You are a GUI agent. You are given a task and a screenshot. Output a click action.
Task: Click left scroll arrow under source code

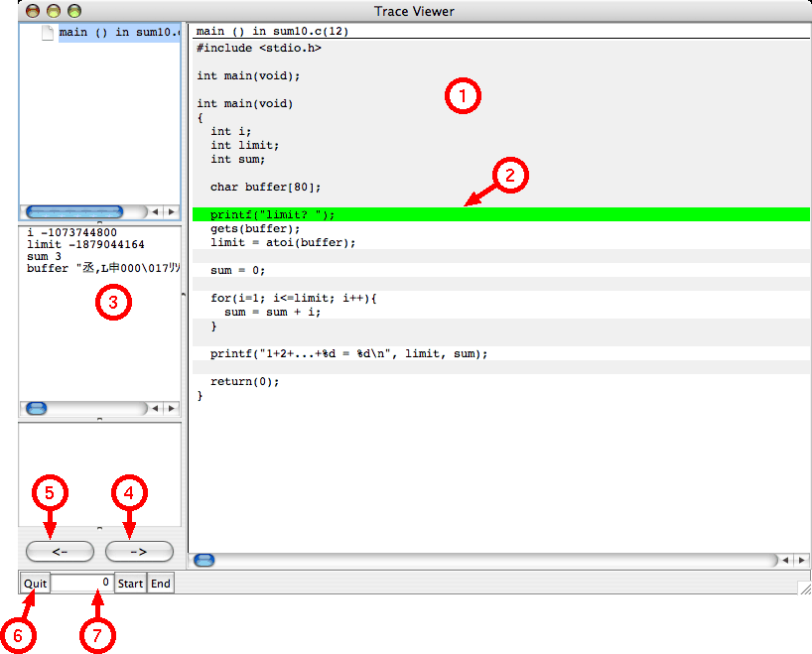pos(786,560)
